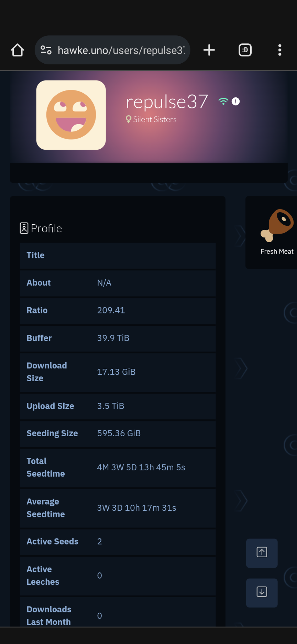Click the Ratio value 209.41
Screen dimensions: 297x644
[111, 310]
